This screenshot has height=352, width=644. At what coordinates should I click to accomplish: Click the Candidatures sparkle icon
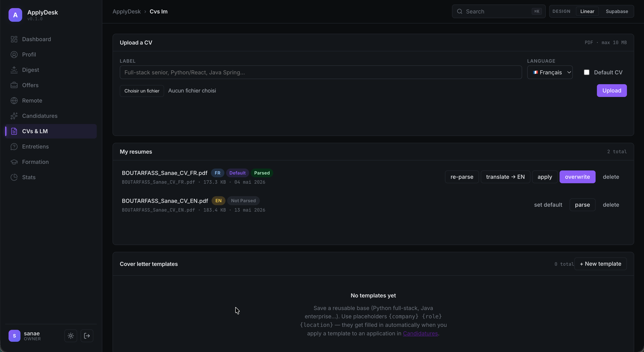click(14, 116)
